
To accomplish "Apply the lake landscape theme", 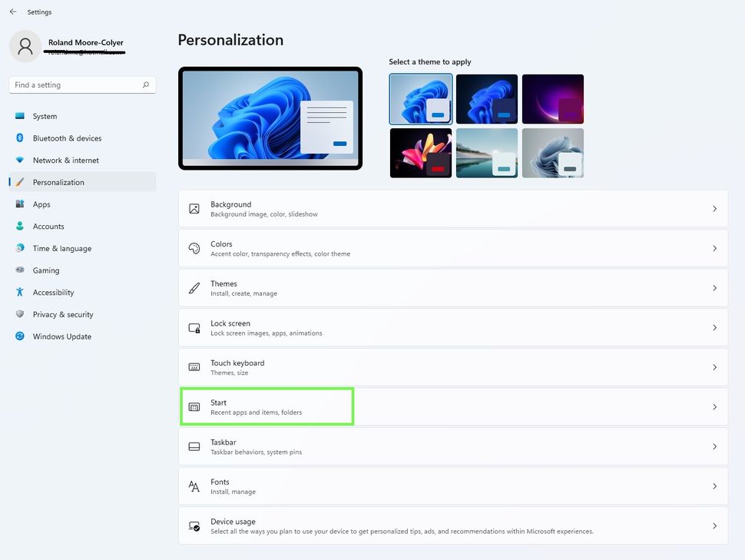I will click(x=487, y=153).
